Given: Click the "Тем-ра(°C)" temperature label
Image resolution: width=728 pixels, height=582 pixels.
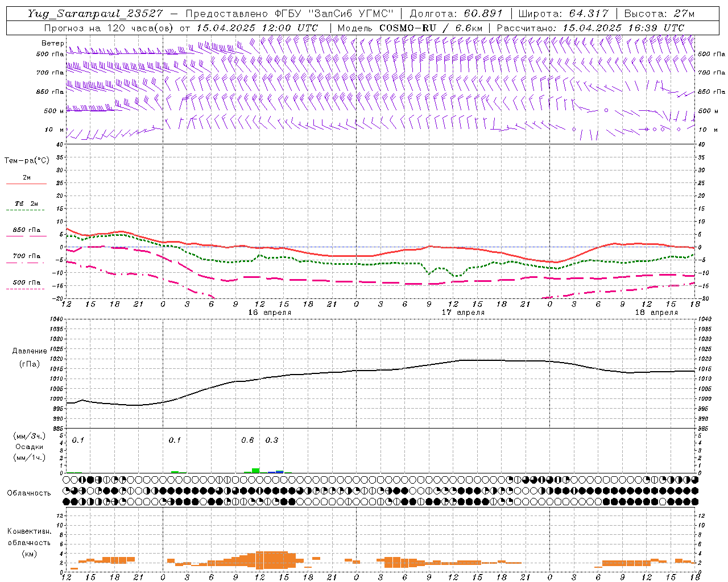Looking at the screenshot, I should click(x=27, y=161).
